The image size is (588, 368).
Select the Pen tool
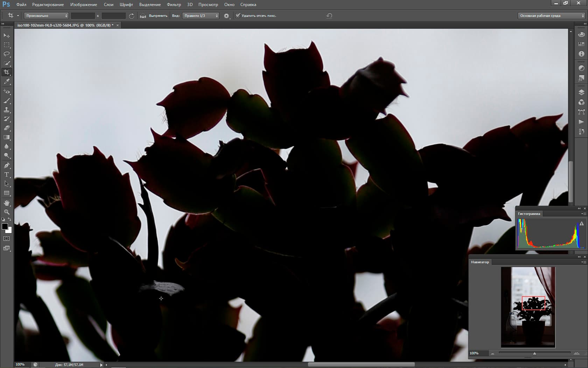(7, 165)
